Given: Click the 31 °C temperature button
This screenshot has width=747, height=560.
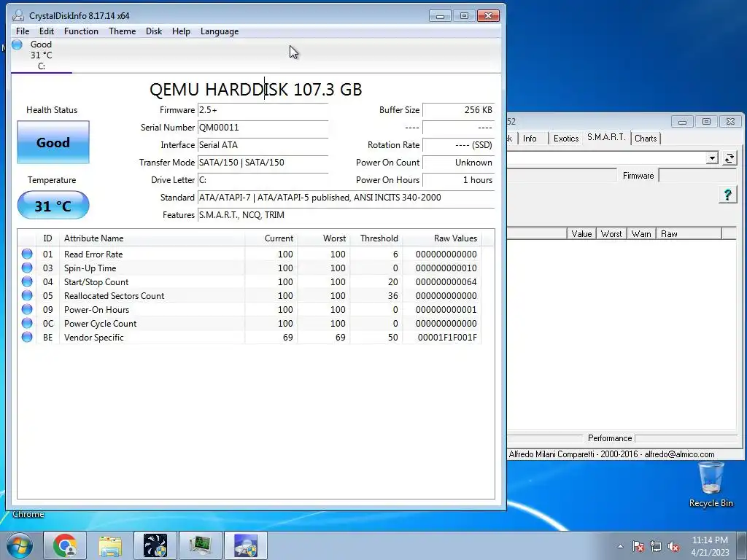Looking at the screenshot, I should [53, 206].
